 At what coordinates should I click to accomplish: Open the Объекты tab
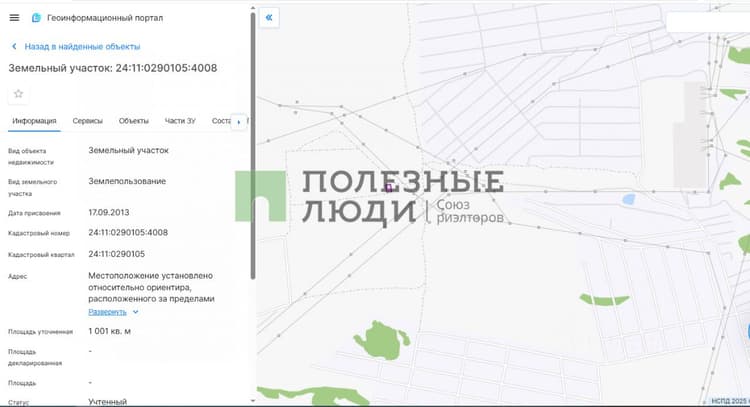tap(133, 121)
